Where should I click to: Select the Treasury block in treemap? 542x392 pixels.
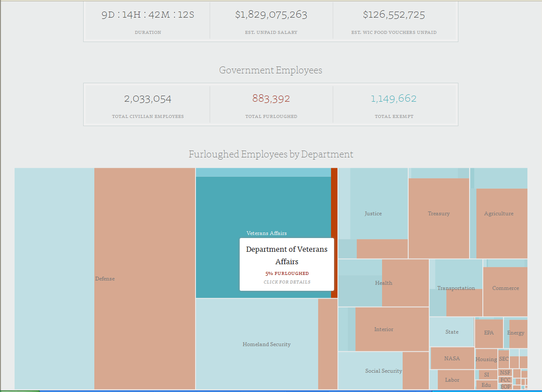pos(439,214)
